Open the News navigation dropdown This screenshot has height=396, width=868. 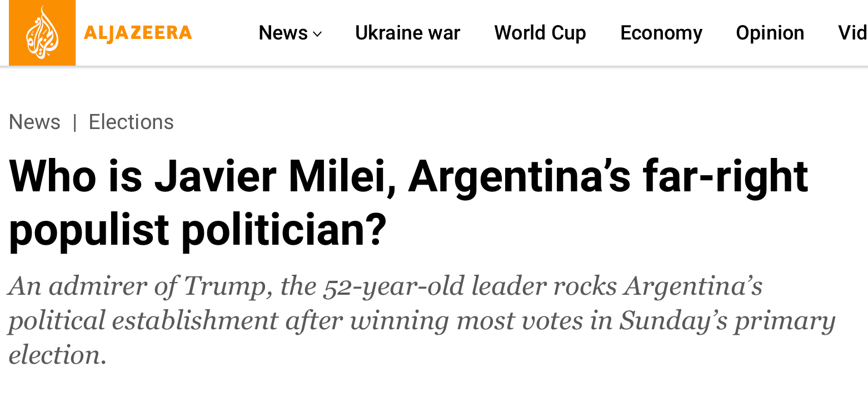(285, 33)
